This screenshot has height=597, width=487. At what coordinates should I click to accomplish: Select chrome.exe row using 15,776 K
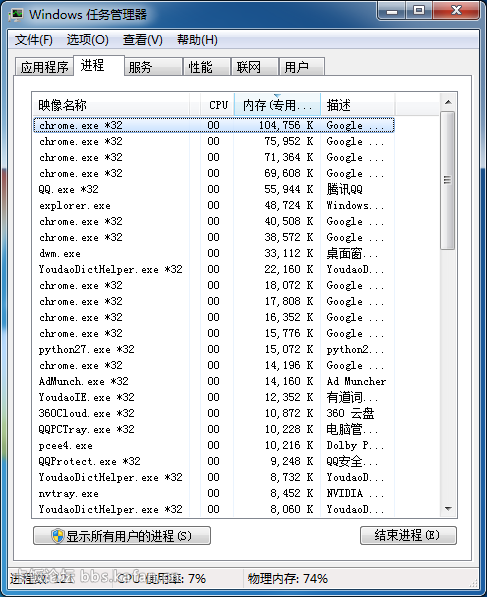pyautogui.click(x=214, y=333)
